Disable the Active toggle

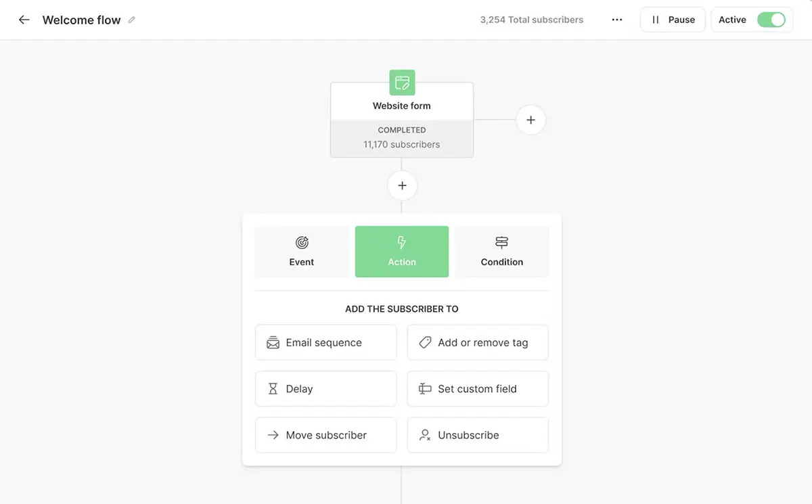click(x=771, y=20)
